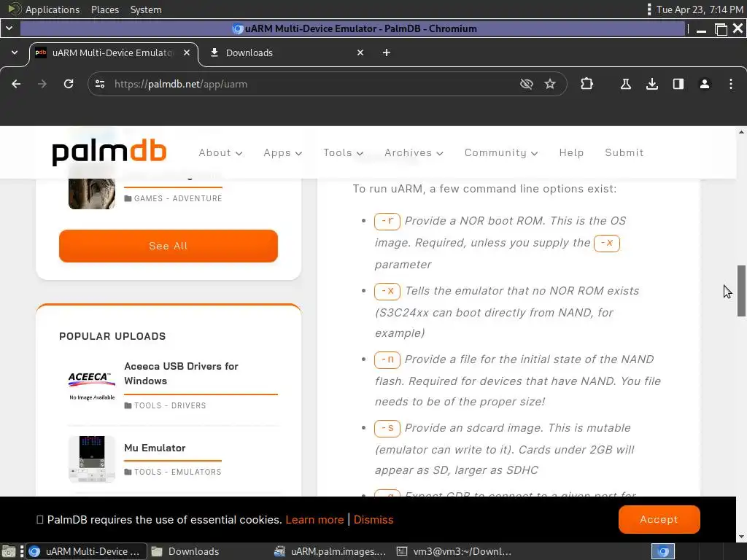Viewport: 747px width, 560px height.
Task: Open the Chrome Labs flask icon
Action: pyautogui.click(x=625, y=85)
